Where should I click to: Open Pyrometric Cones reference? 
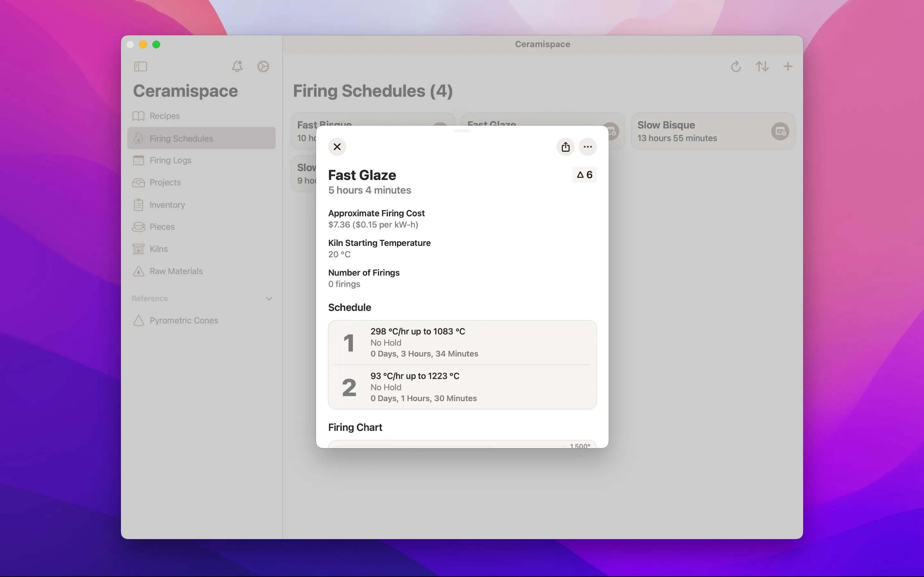183,321
